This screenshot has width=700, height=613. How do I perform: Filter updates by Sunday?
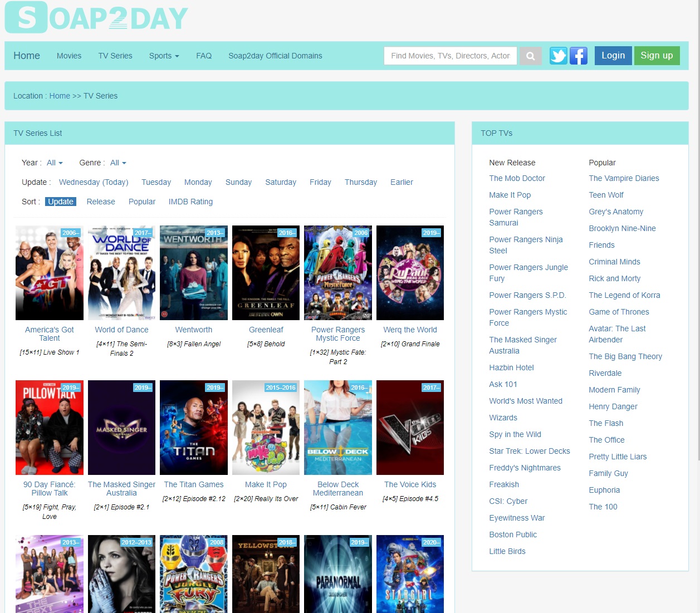click(238, 182)
